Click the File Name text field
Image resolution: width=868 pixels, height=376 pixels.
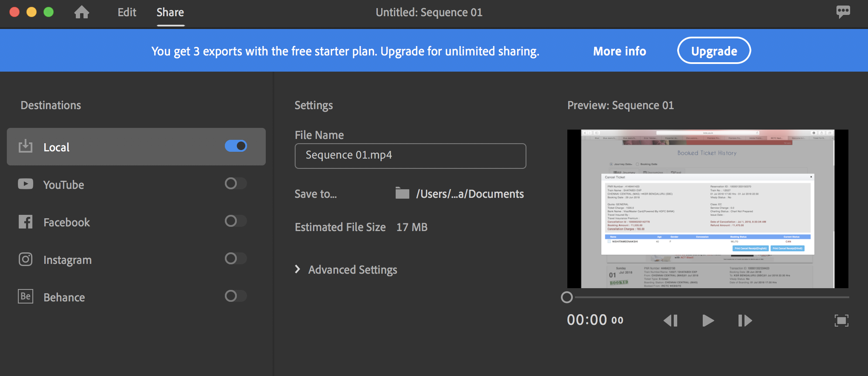410,156
